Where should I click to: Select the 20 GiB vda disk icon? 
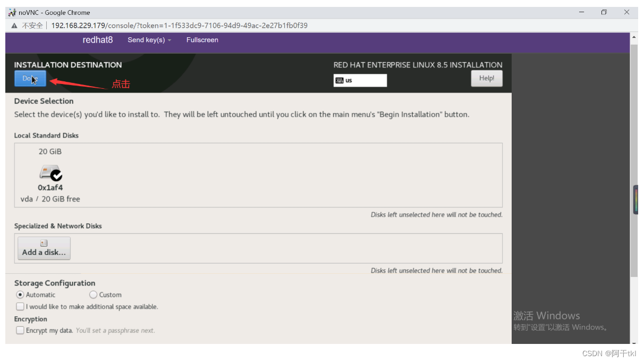[x=50, y=173]
